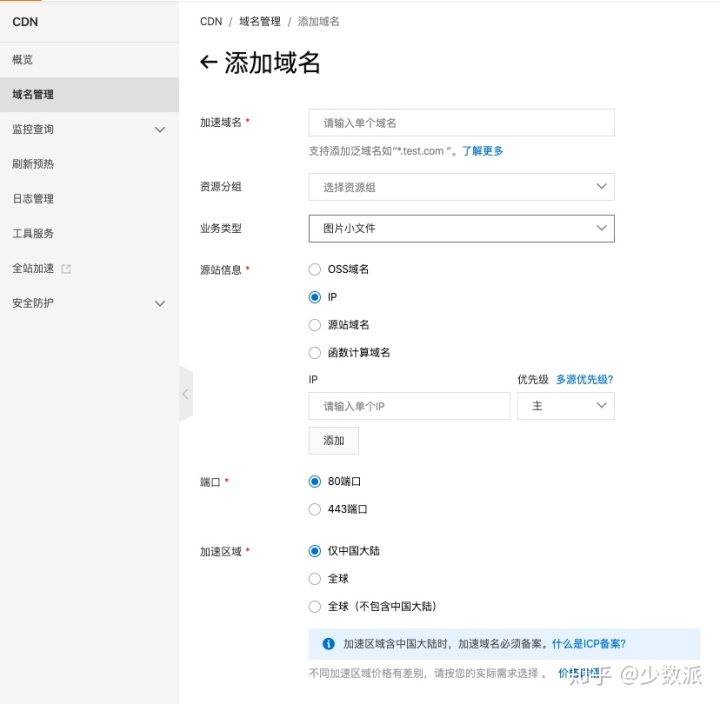720x704 pixels.
Task: Choose the 443端口 radio option
Action: [x=315, y=509]
